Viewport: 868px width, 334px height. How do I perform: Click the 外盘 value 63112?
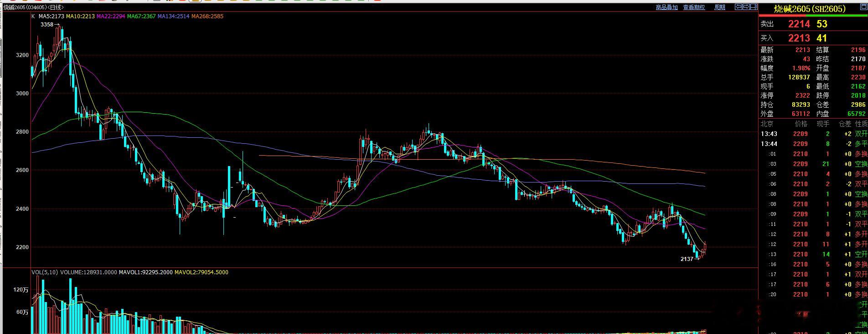[801, 114]
